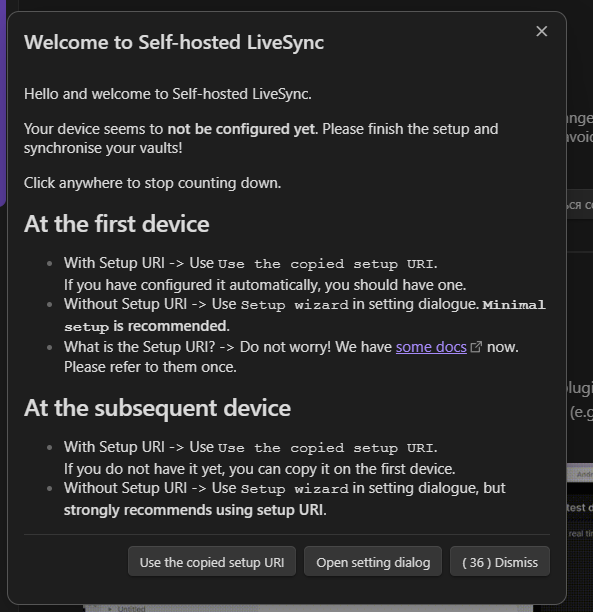Click the 'At the subsequent device' heading
The width and height of the screenshot is (593, 612).
[x=157, y=408]
